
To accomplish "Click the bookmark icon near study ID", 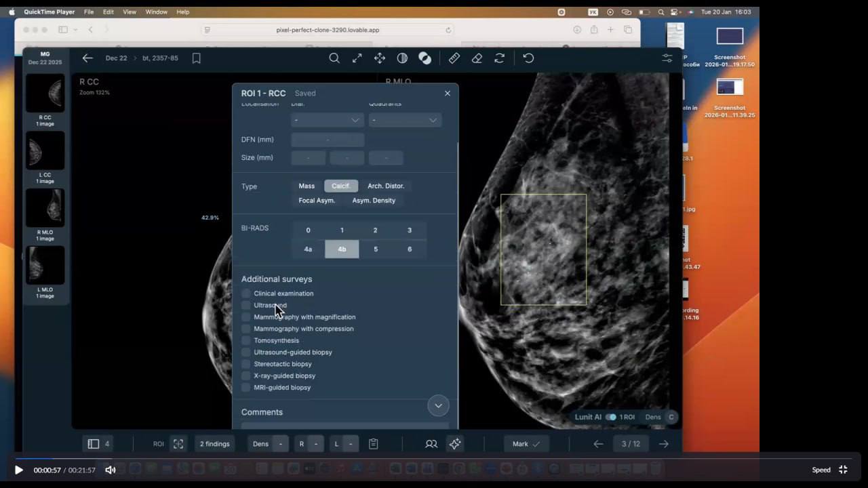I will (197, 58).
